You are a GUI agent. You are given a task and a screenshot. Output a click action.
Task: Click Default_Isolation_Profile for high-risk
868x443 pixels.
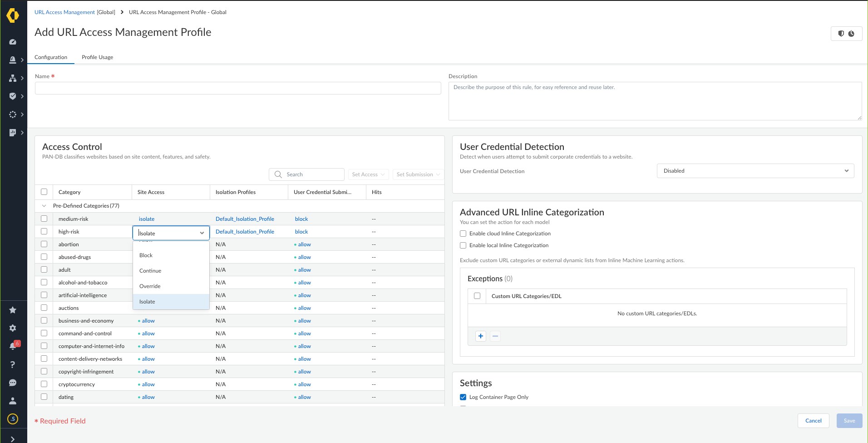point(245,231)
